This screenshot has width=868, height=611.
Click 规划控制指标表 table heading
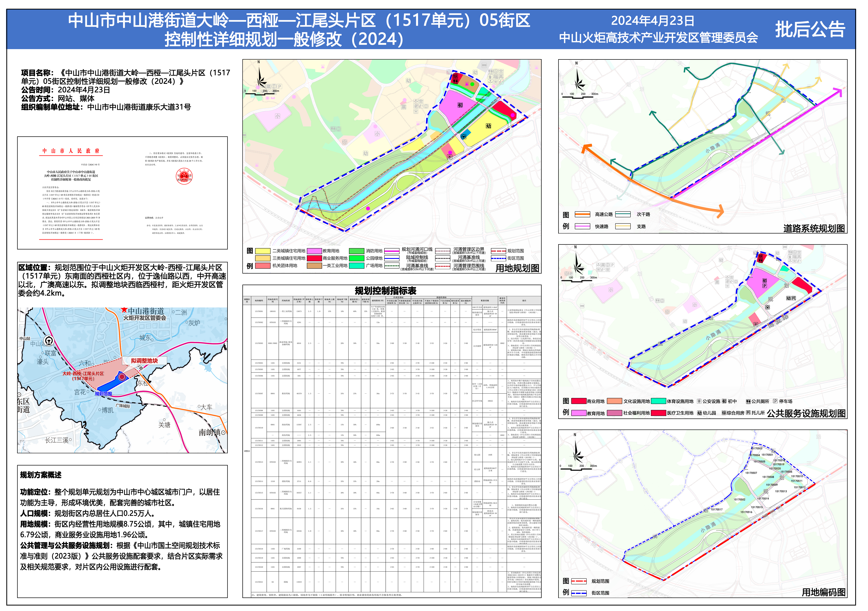tap(386, 291)
